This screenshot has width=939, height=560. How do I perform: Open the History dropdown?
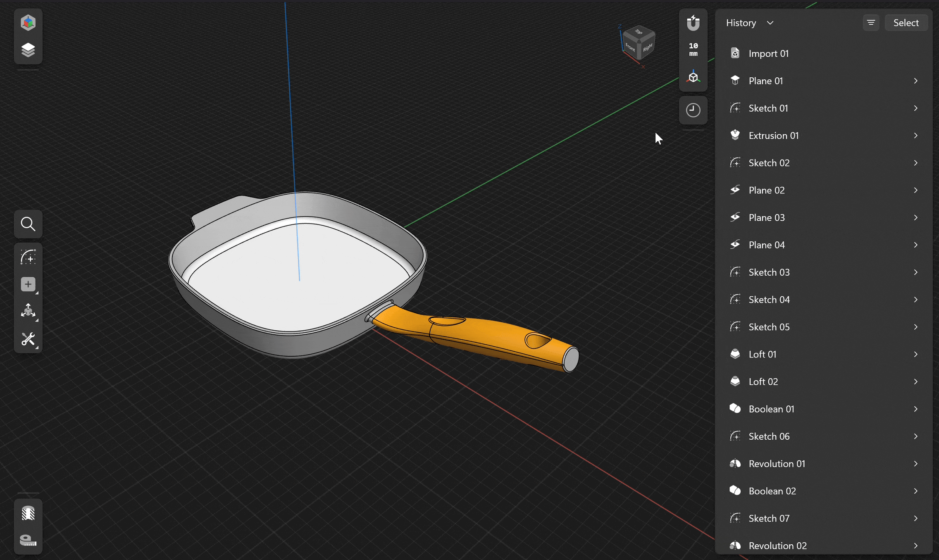(750, 23)
